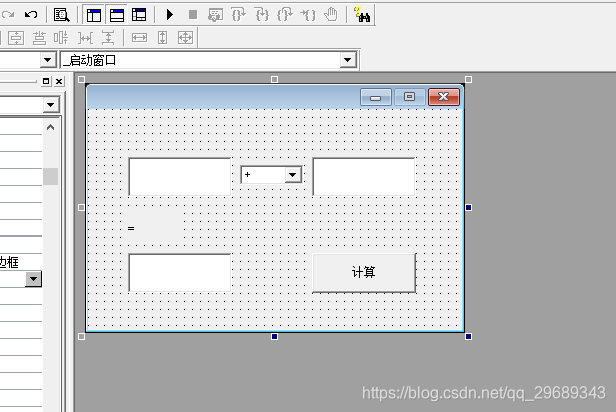Click the view expression debug icon

tap(215, 15)
